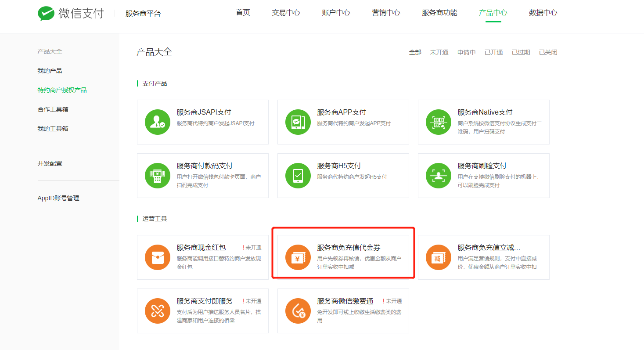Screen dimensions: 644x350
Task: Show only 已关闭 products
Action: (x=548, y=52)
